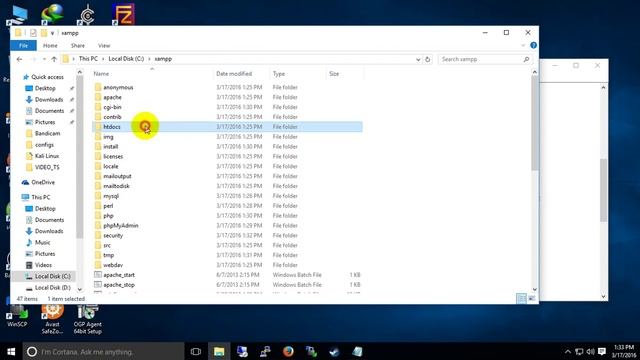Click the folder icon next to mailtodisk
The image size is (640, 360).
coord(98,186)
